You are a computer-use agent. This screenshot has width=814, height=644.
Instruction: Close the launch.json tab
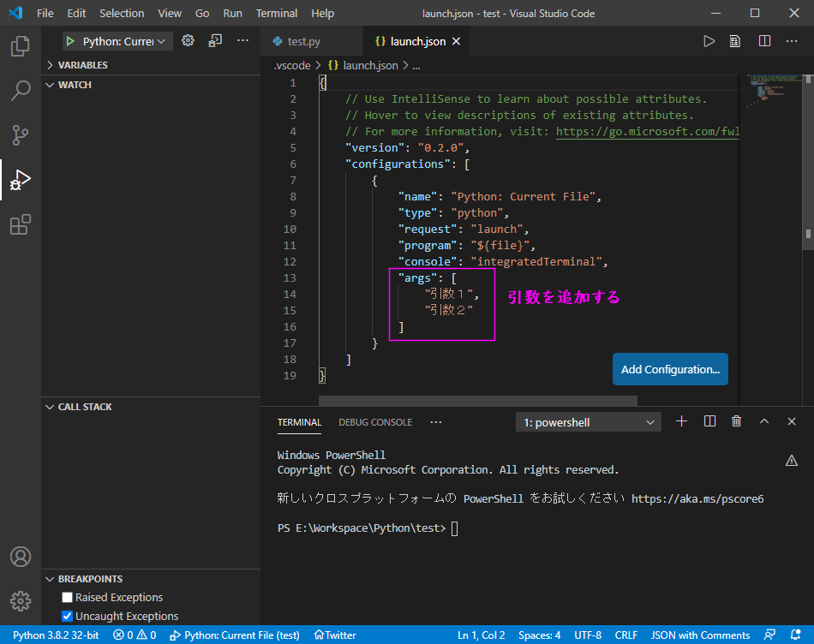coord(457,41)
